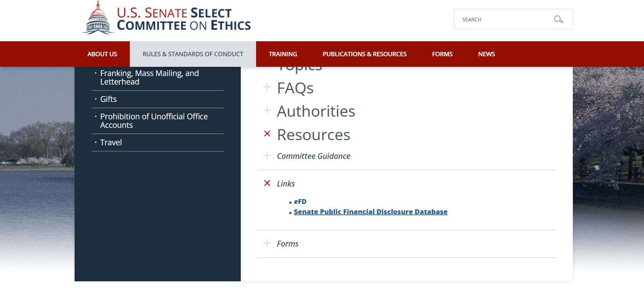Click the Resources heading text

click(314, 135)
